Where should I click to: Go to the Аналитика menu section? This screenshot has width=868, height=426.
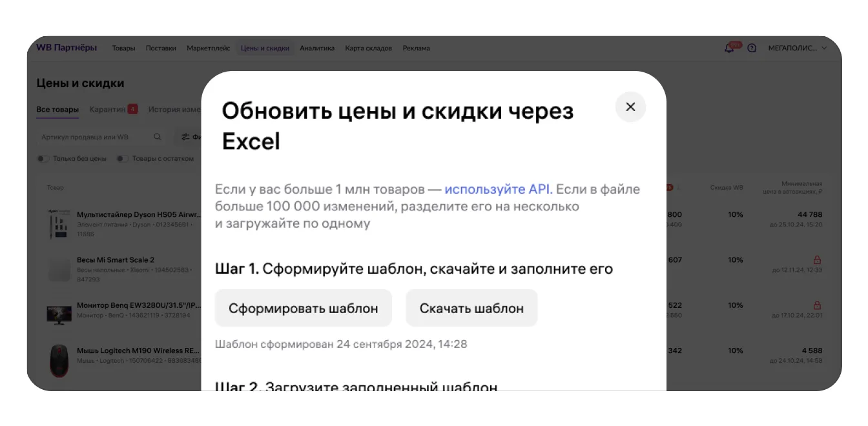click(317, 48)
